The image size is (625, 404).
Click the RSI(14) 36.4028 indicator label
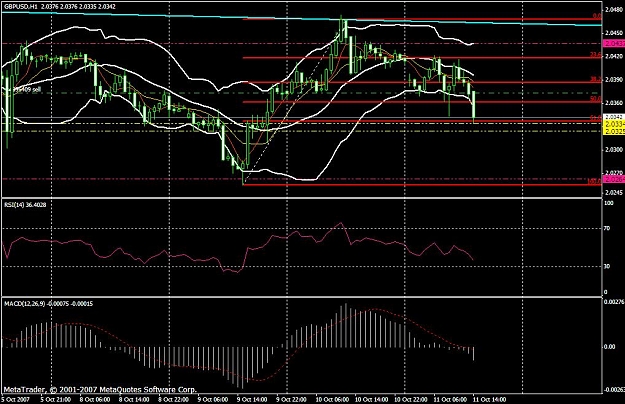(x=25, y=205)
